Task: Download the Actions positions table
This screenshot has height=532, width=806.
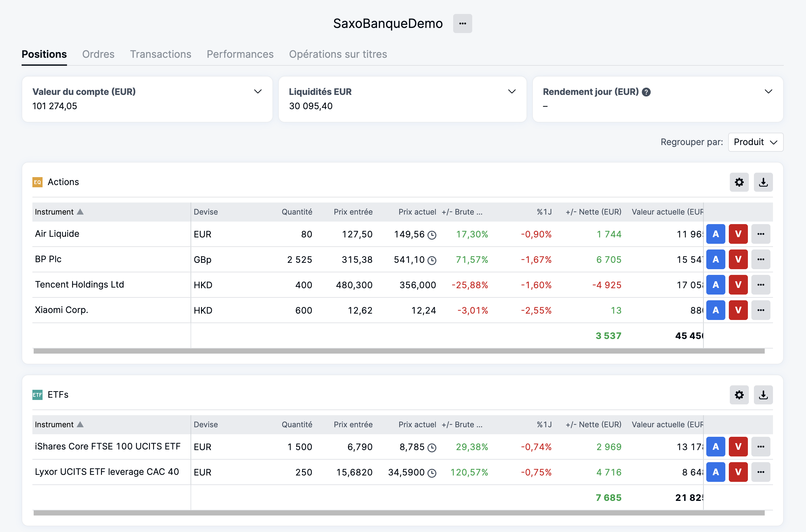Action: click(x=763, y=182)
